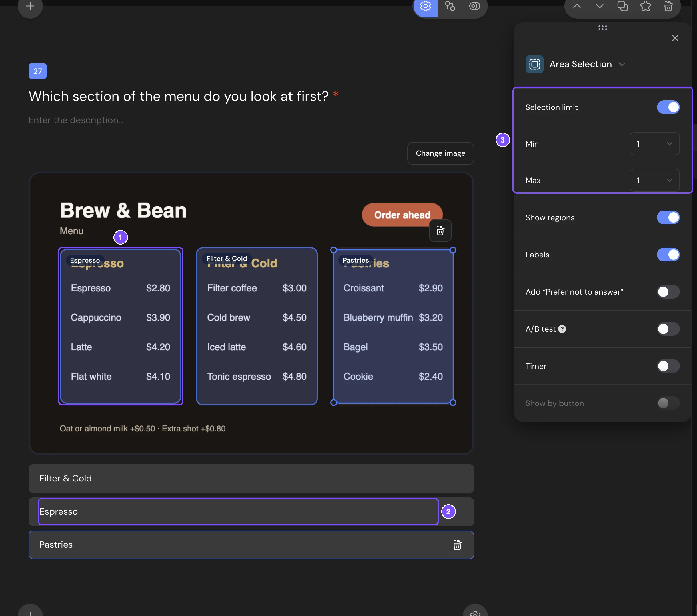Delete the Pastries answer row
Viewport: 697px width, 616px height.
[x=457, y=545]
